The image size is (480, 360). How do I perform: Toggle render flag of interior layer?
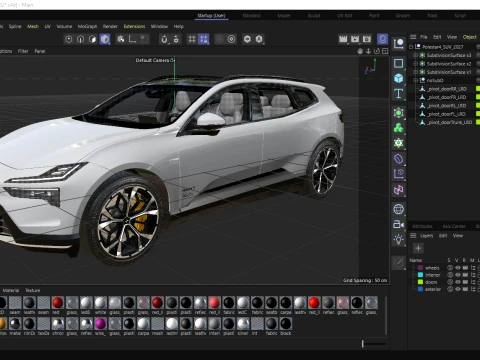465,275
